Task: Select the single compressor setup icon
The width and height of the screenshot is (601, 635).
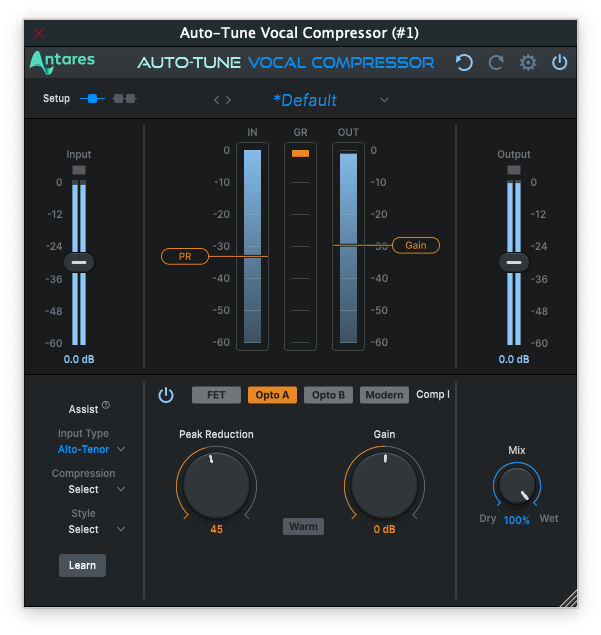Action: pyautogui.click(x=92, y=98)
